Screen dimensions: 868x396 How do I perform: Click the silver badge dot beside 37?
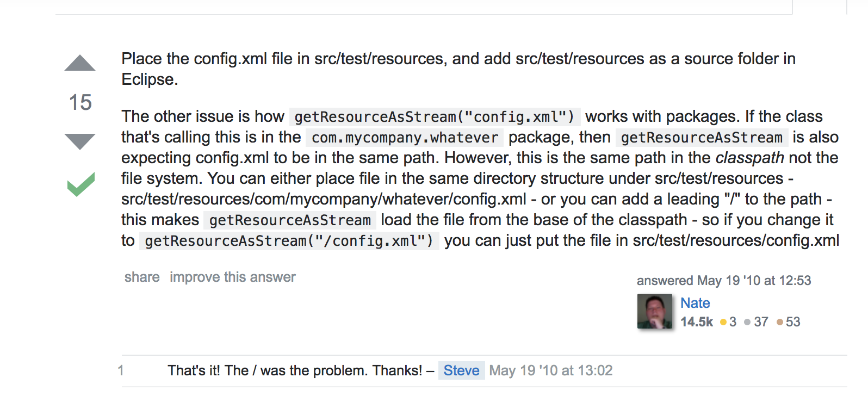pos(747,322)
